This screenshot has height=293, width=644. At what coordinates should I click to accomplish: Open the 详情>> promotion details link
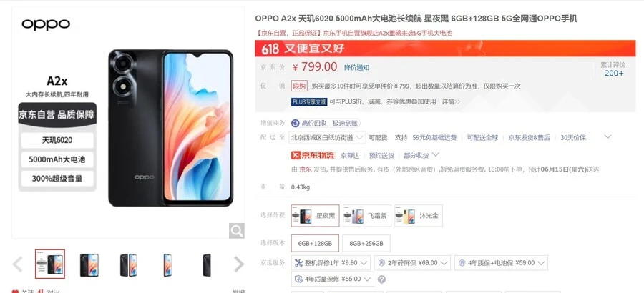451,101
